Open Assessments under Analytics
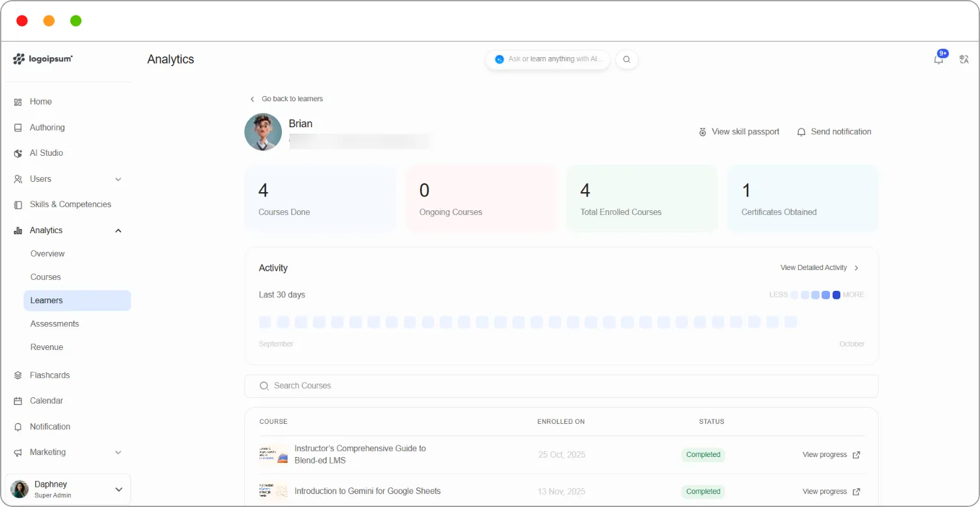This screenshot has height=507, width=980. click(x=55, y=324)
